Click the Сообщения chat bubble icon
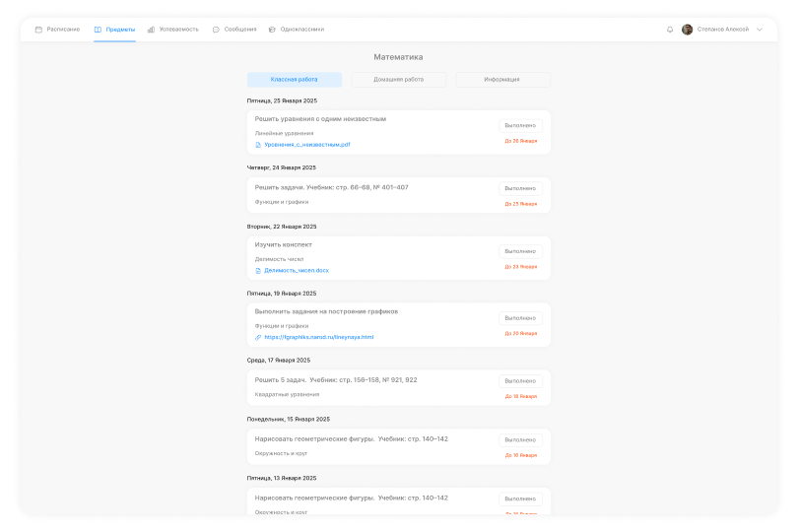798x532 pixels. tap(216, 30)
